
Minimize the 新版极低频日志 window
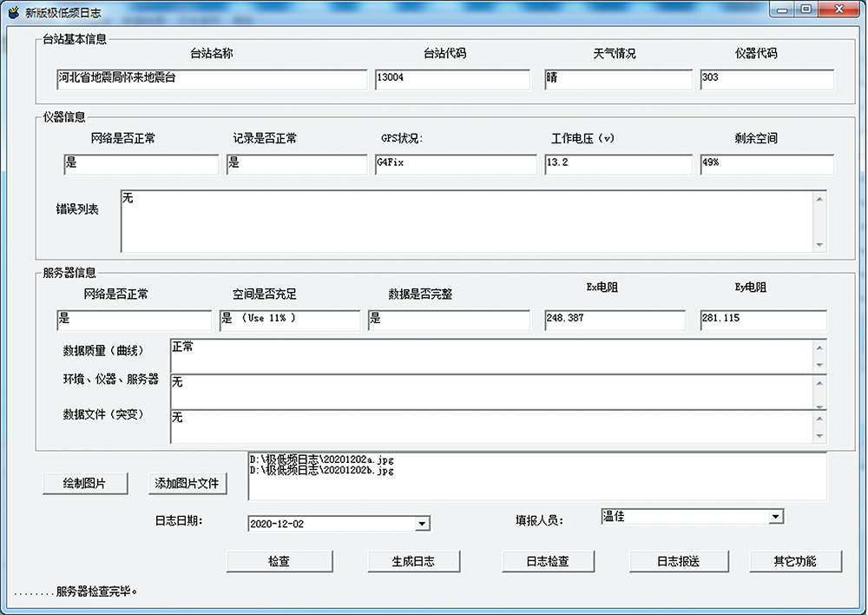(x=786, y=10)
